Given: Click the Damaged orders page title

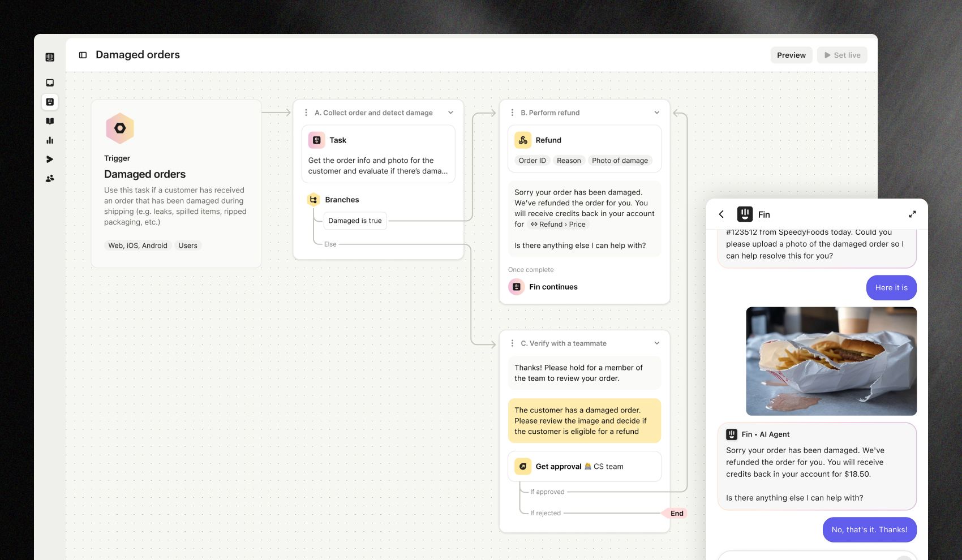Looking at the screenshot, I should [138, 55].
